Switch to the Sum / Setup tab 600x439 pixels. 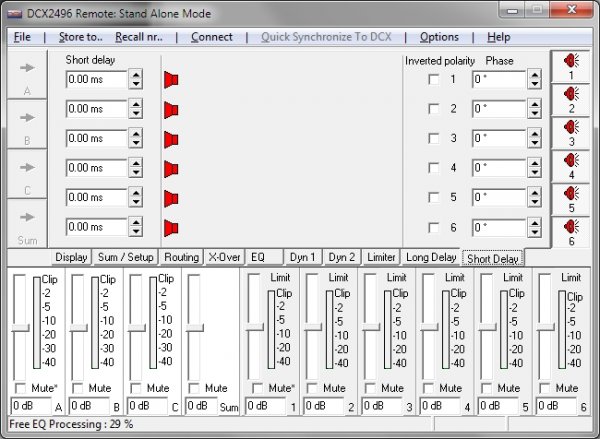(x=126, y=257)
